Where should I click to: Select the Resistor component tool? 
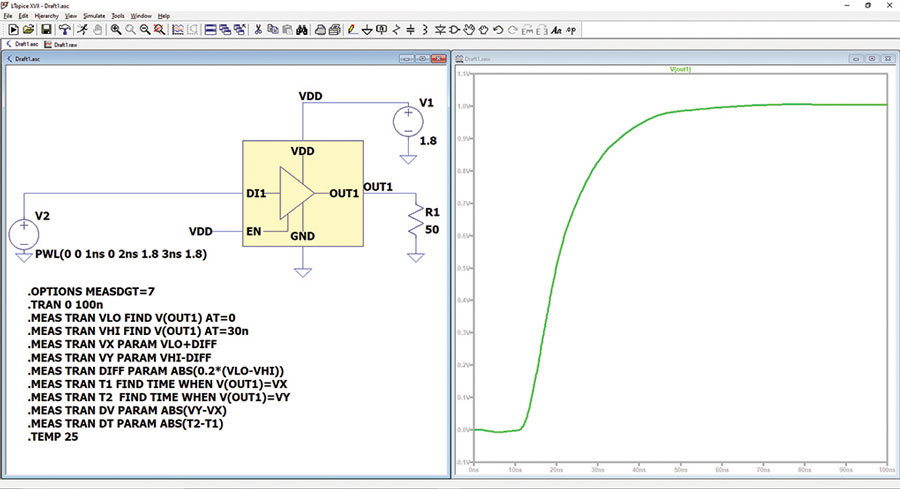(x=396, y=30)
